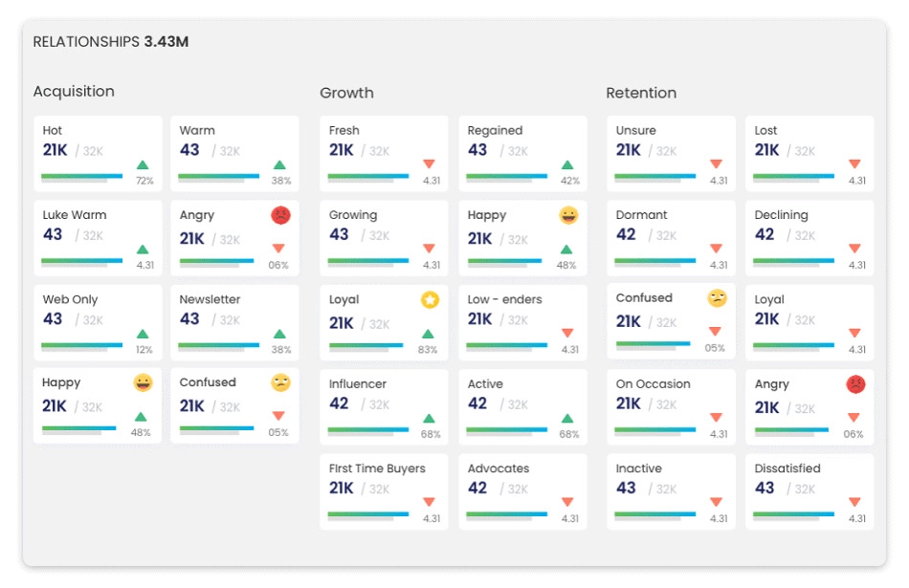Open the Newsletter segment card
Image resolution: width=909 pixels, height=588 pixels.
coord(234,320)
